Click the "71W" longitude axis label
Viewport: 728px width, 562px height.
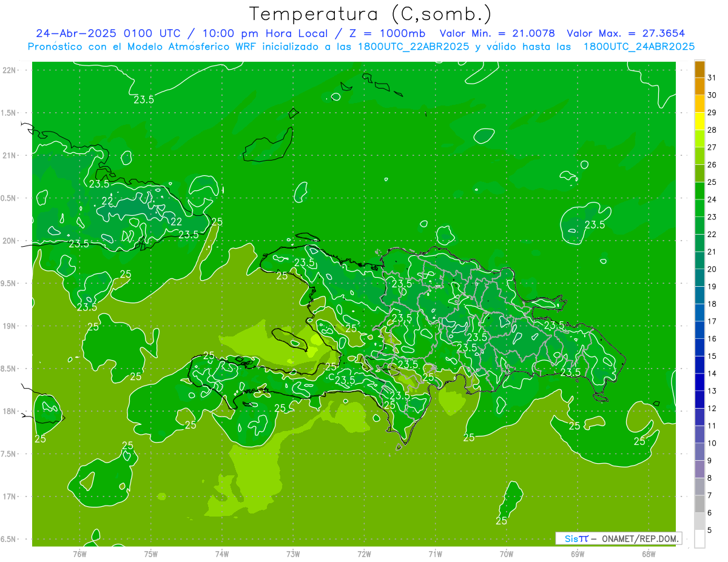[435, 554]
